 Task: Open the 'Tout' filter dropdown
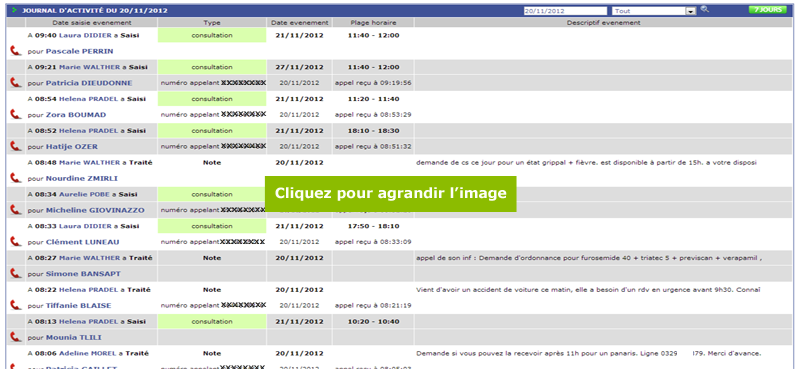click(x=654, y=11)
